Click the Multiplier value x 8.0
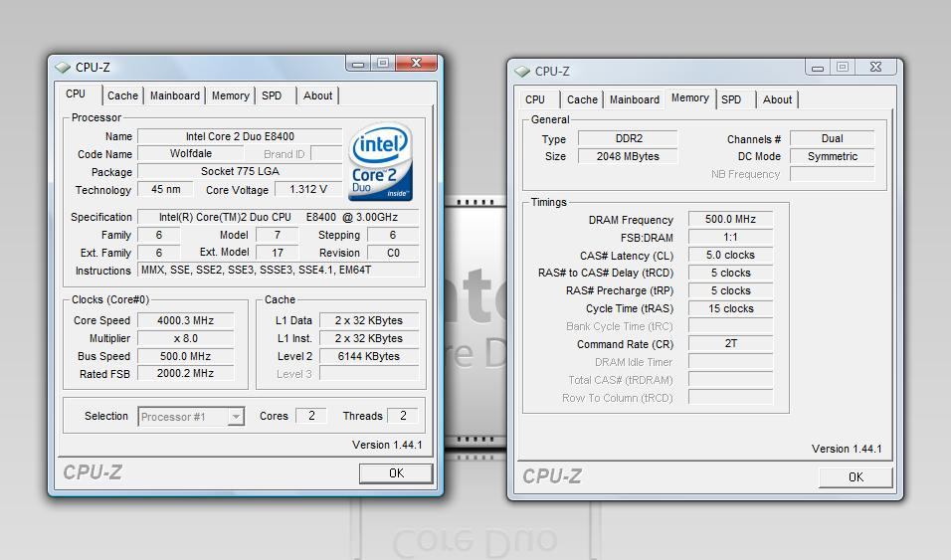This screenshot has height=560, width=951. [186, 338]
